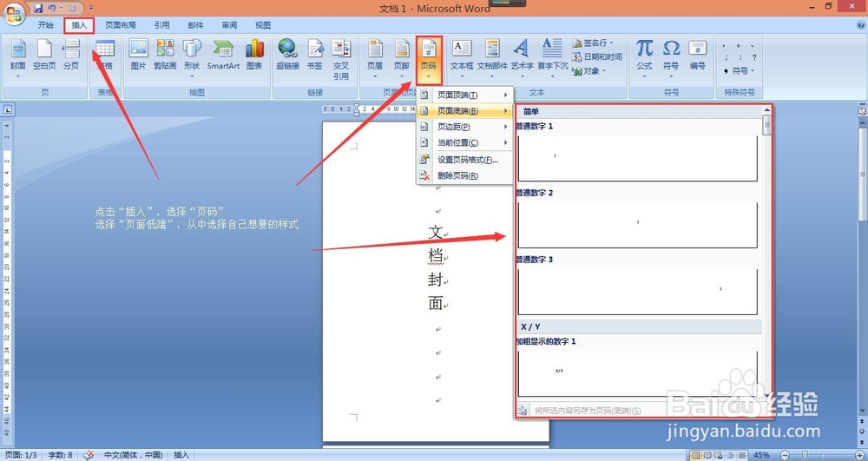Image resolution: width=868 pixels, height=461 pixels.
Task: Expand Page Margins (页边距) submenu
Action: [x=464, y=127]
